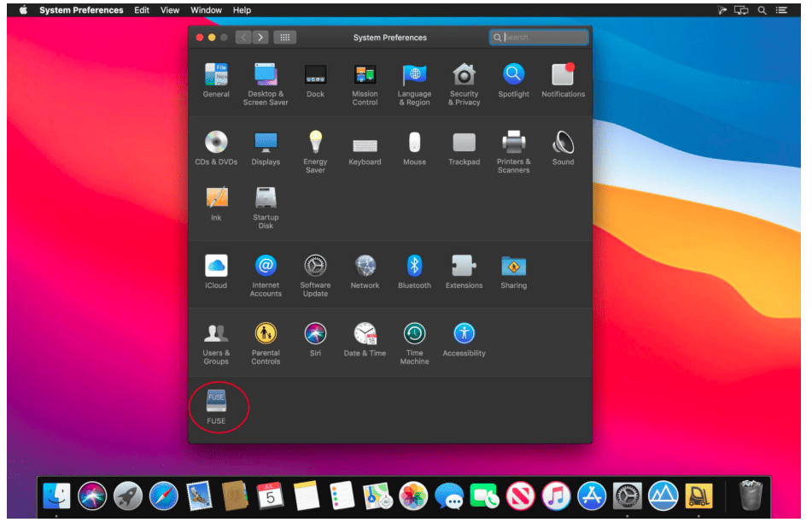Open the Window menu
This screenshot has width=812, height=528.
[206, 10]
